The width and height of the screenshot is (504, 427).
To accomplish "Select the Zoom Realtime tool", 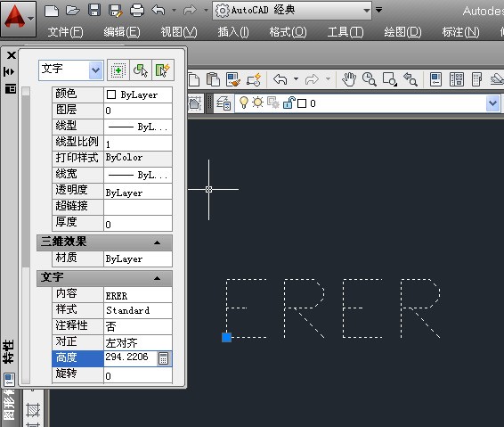I will (x=369, y=79).
